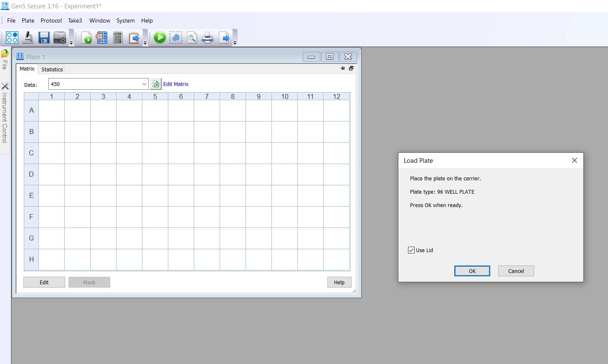
Task: Click Gen5 application icon in title bar
Action: coord(5,6)
